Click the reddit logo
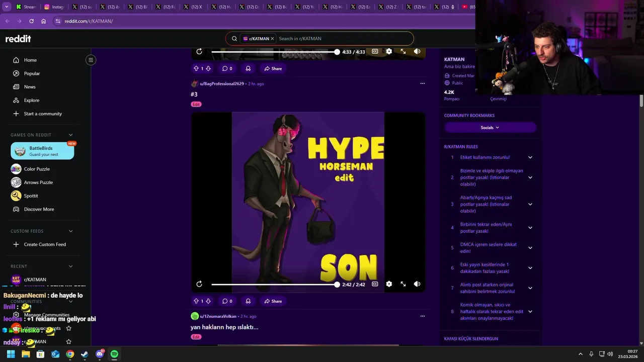644x362 pixels. click(x=18, y=39)
